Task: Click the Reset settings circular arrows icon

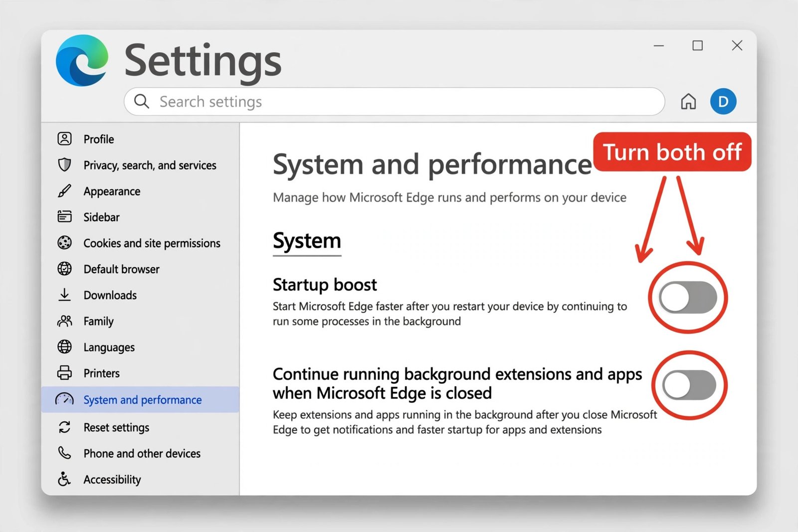Action: [x=64, y=427]
